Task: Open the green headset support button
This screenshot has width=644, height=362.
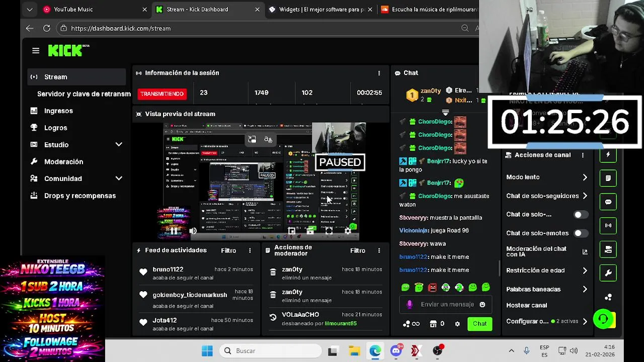Action: point(603,319)
